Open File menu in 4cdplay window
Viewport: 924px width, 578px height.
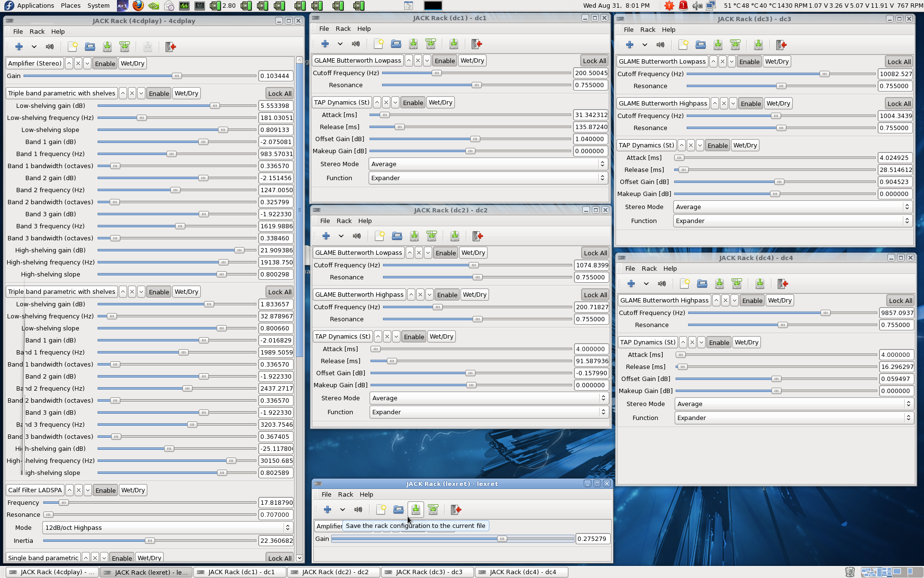pos(18,31)
